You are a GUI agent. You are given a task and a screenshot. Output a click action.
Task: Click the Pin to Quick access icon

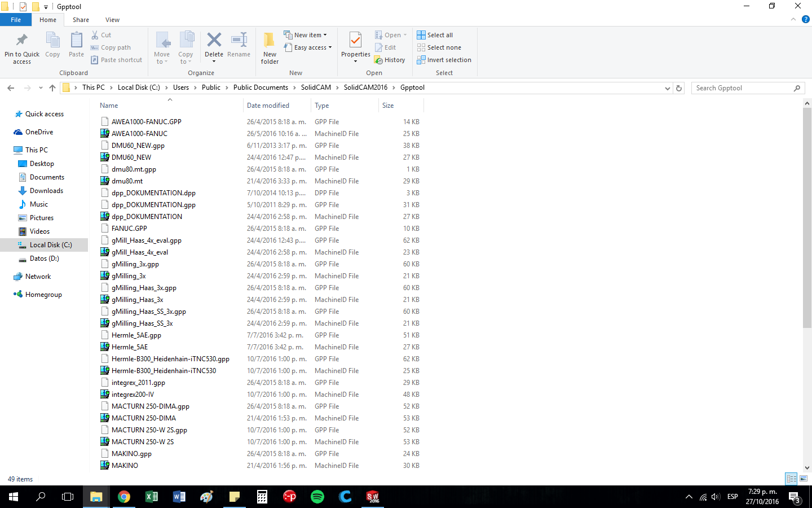click(22, 41)
